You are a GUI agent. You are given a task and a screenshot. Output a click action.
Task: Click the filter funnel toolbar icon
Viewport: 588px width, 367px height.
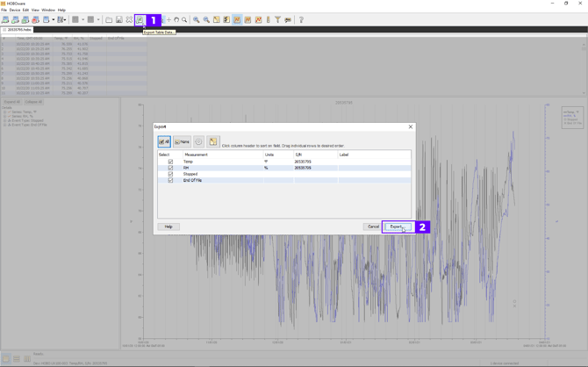(x=277, y=19)
